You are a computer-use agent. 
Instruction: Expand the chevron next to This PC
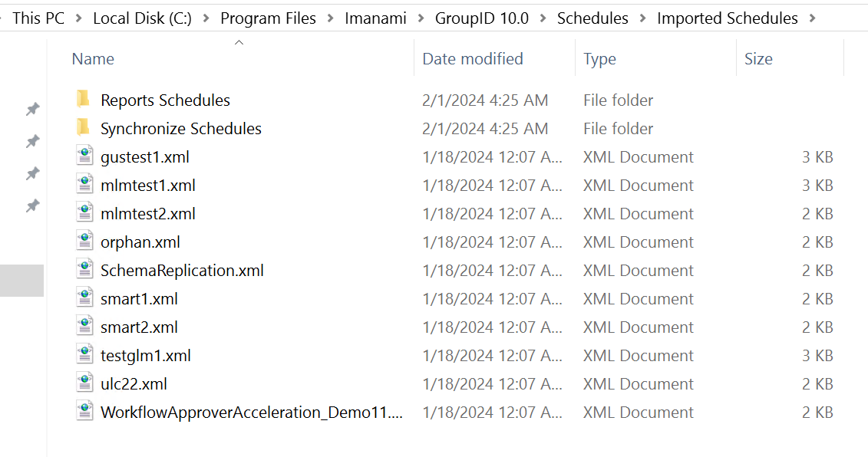click(77, 18)
